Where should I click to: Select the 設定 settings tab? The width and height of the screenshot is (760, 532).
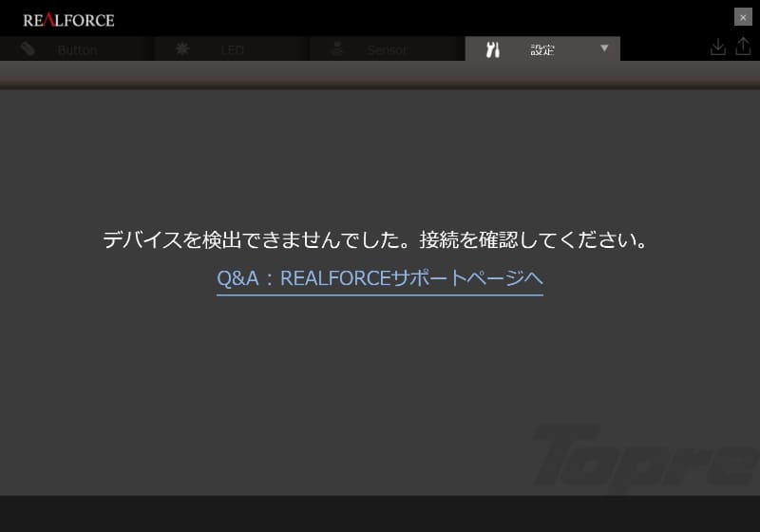coord(542,49)
